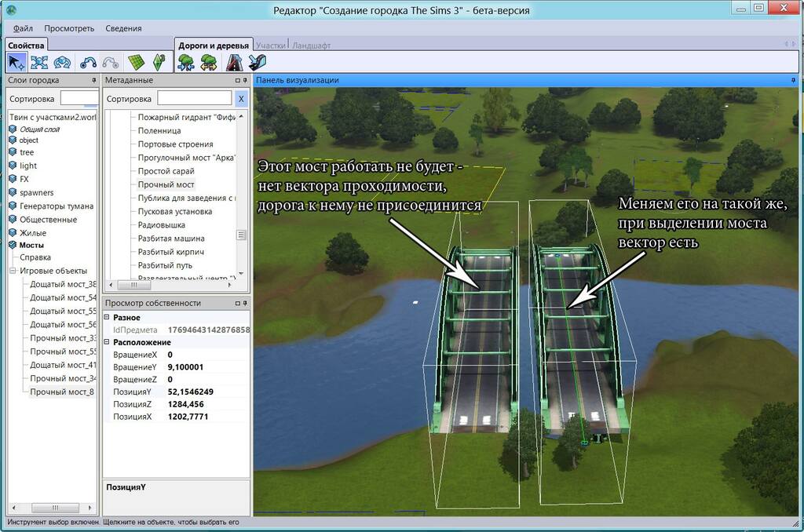804x532 pixels.
Task: Clear the metadata filter with X button
Action: [241, 99]
